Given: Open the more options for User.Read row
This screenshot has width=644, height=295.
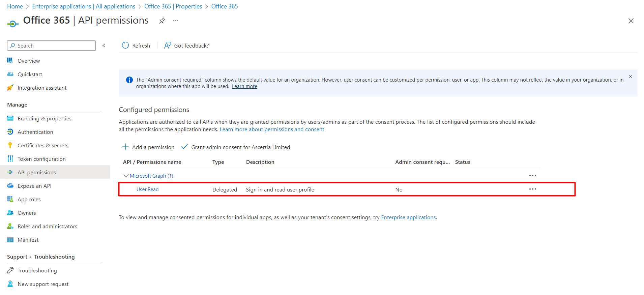Looking at the screenshot, I should (x=533, y=189).
